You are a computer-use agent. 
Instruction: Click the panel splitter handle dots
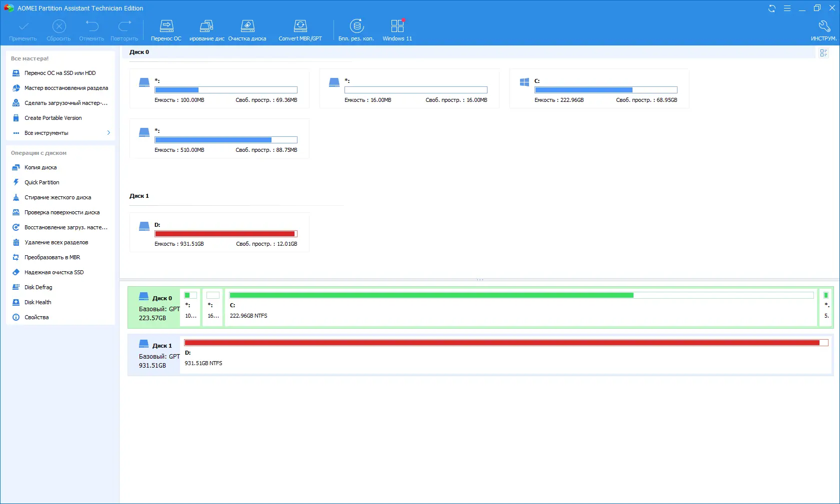click(x=480, y=280)
